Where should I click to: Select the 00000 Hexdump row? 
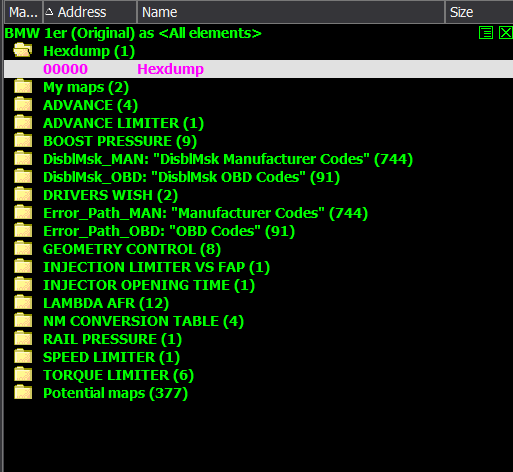point(258,69)
